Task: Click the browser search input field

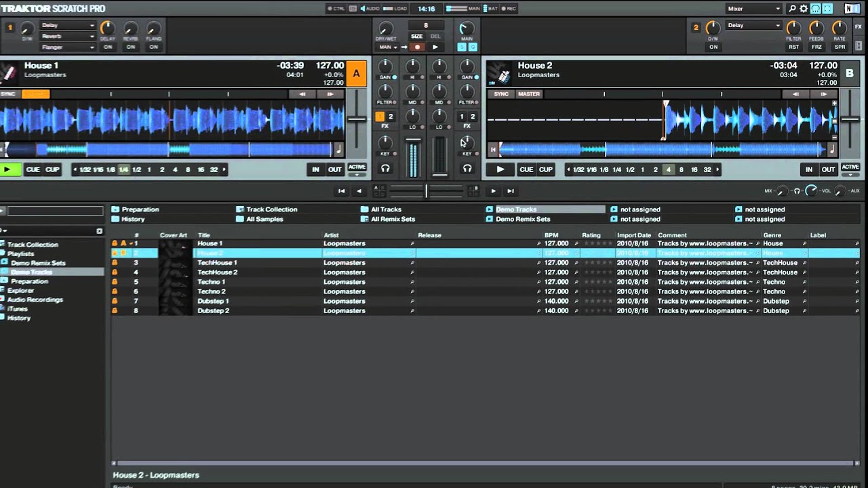Action: pyautogui.click(x=56, y=211)
